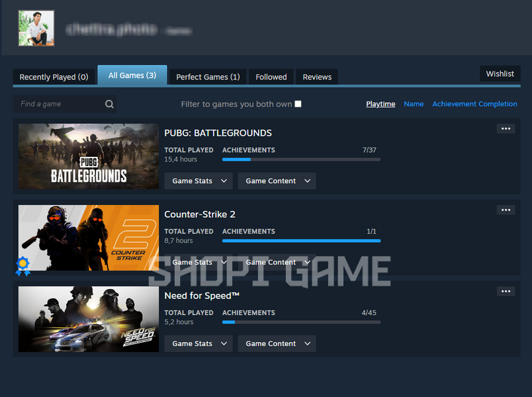Switch to the Followed tab
532x397 pixels.
(x=271, y=77)
